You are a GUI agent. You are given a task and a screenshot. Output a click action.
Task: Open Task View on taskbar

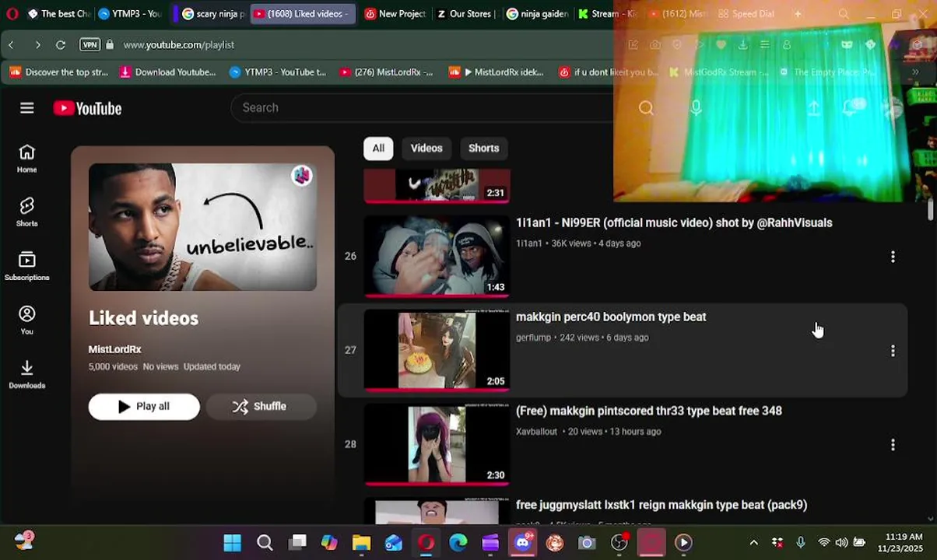297,543
